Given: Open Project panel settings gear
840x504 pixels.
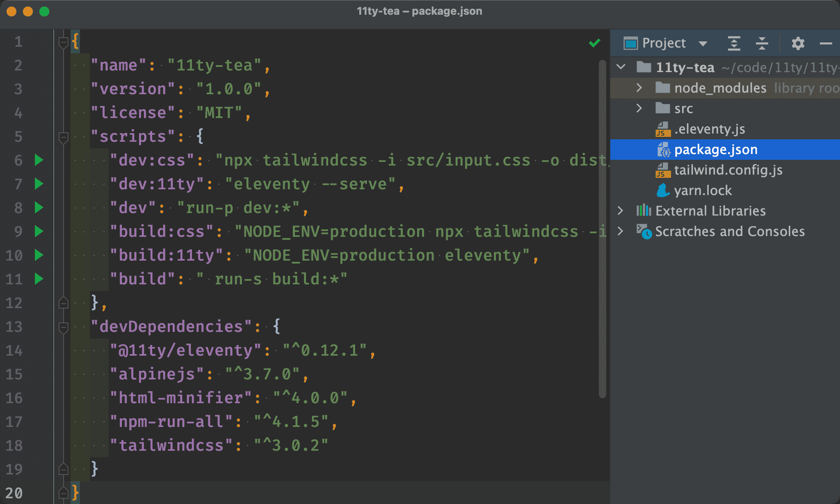Looking at the screenshot, I should pyautogui.click(x=798, y=43).
